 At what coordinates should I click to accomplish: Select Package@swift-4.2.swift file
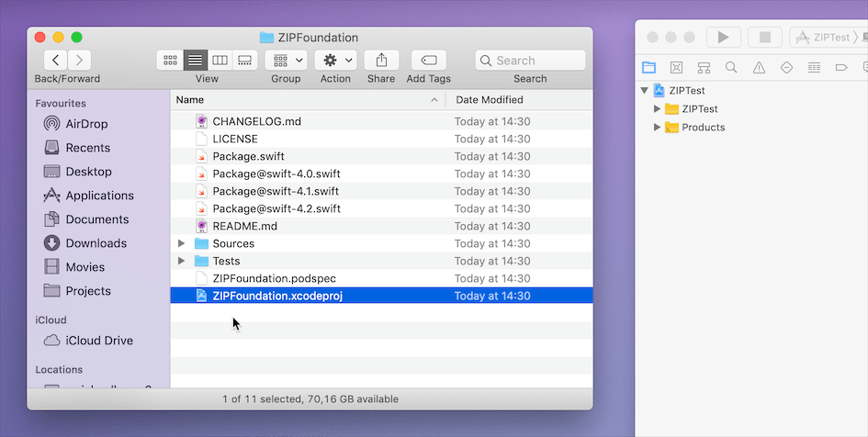pyautogui.click(x=381, y=208)
